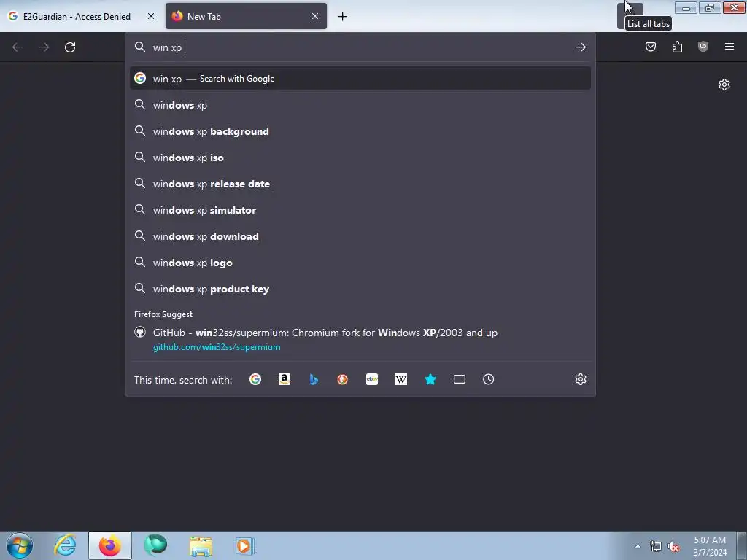Search open tabs with the tab icon
The height and width of the screenshot is (560, 747).
[x=460, y=379]
